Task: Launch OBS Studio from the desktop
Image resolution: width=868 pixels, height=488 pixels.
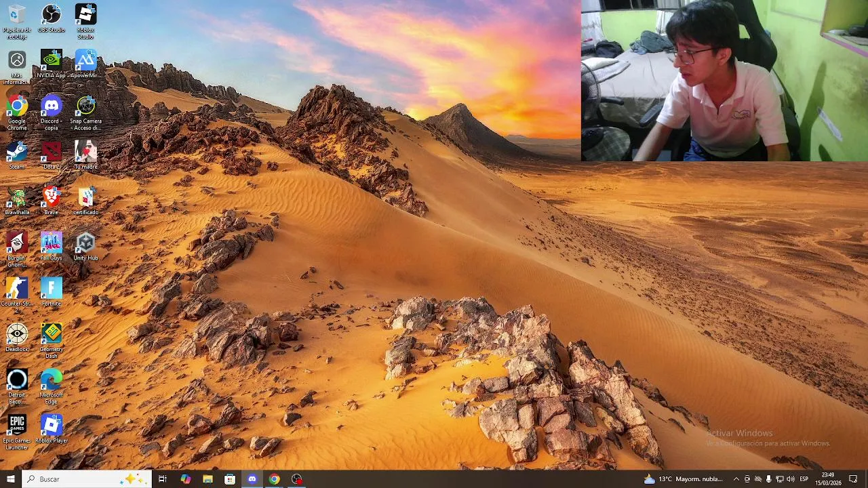Action: 52,18
